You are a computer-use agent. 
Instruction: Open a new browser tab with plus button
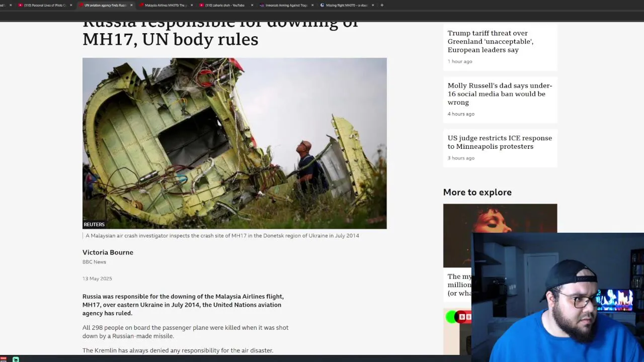point(382,5)
